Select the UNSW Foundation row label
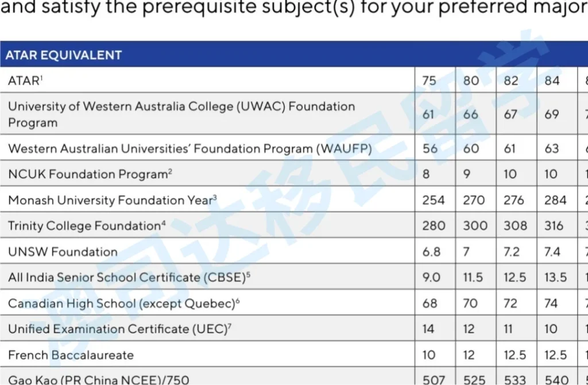Image resolution: width=588 pixels, height=385 pixels. 63,252
